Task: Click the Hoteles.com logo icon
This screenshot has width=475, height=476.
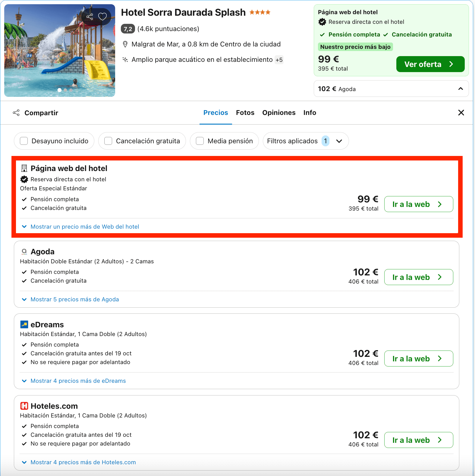Action: coord(24,406)
